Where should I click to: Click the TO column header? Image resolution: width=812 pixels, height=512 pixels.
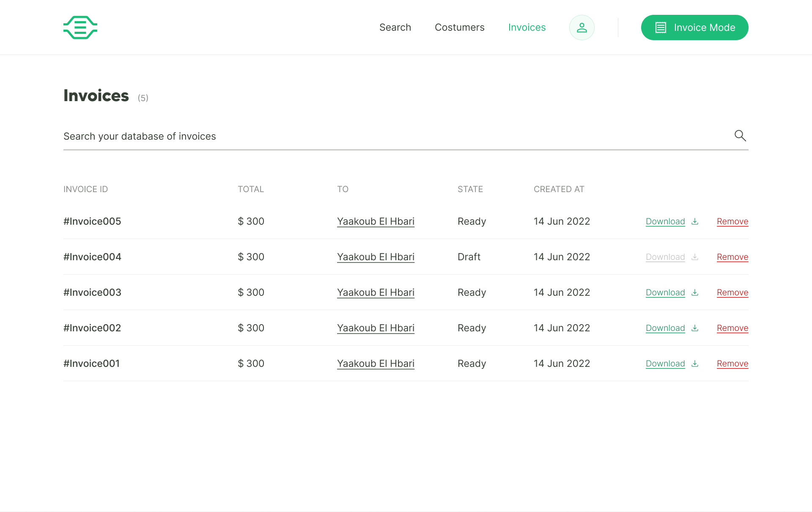click(343, 189)
